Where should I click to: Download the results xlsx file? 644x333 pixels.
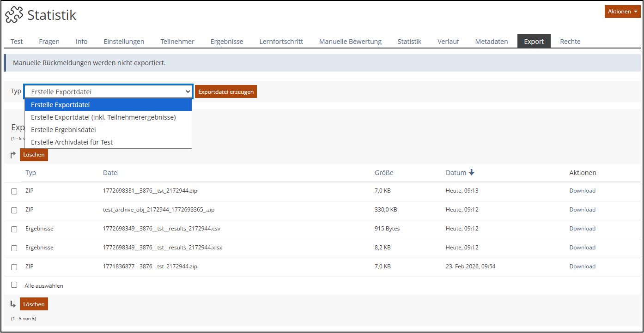582,248
